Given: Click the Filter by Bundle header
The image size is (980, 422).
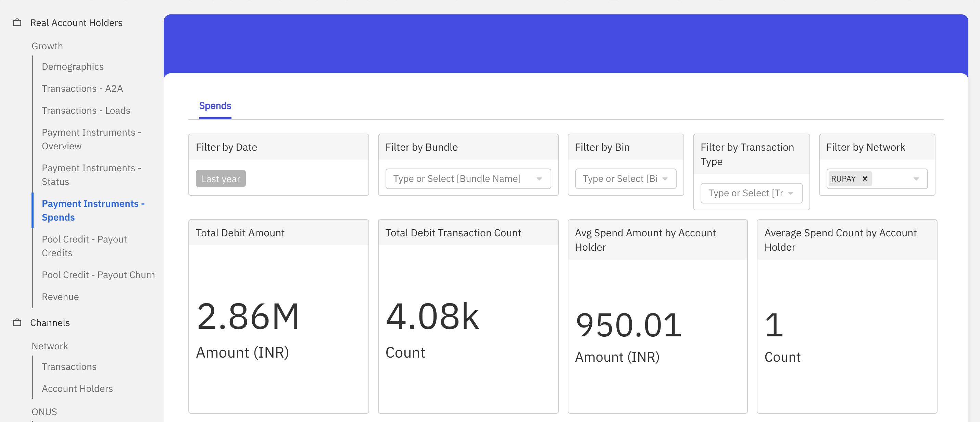Looking at the screenshot, I should point(422,147).
